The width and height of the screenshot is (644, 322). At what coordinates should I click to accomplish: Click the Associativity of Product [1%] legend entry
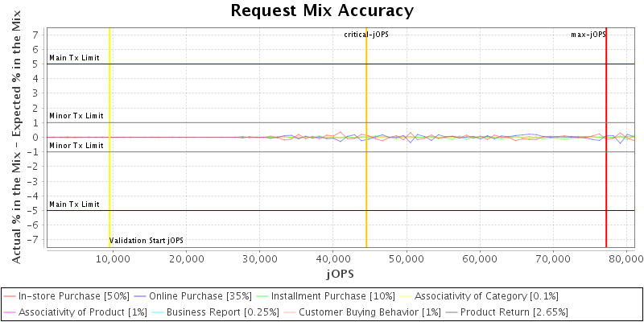73,312
